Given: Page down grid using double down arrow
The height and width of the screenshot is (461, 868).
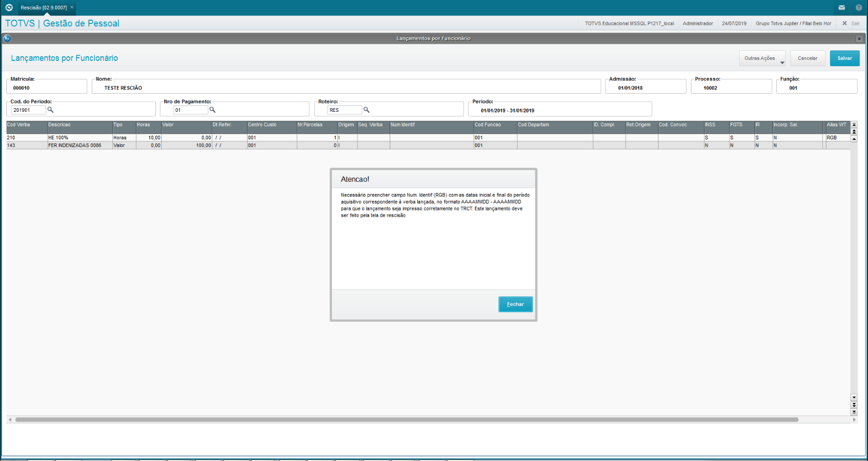Looking at the screenshot, I should pos(854,405).
